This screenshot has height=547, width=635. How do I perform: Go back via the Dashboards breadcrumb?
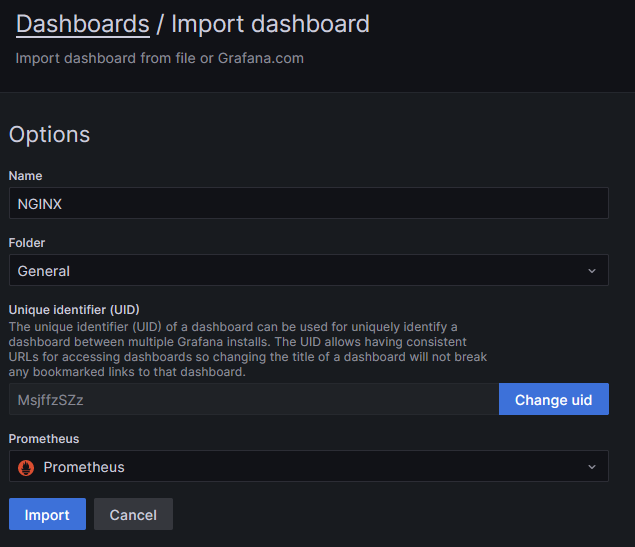coord(82,24)
